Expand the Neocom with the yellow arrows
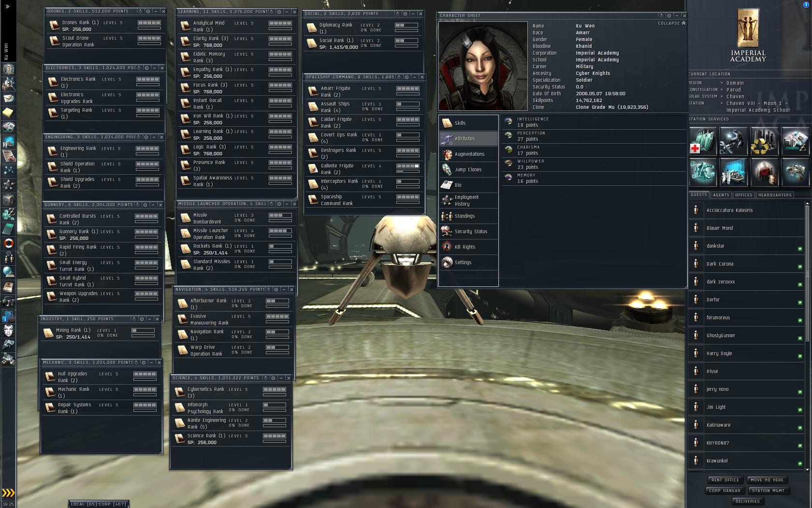 pos(8,493)
